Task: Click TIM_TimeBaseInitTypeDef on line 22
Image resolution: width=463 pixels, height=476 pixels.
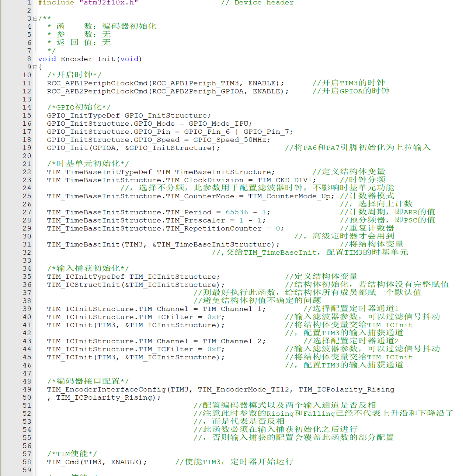Action: 99,172
